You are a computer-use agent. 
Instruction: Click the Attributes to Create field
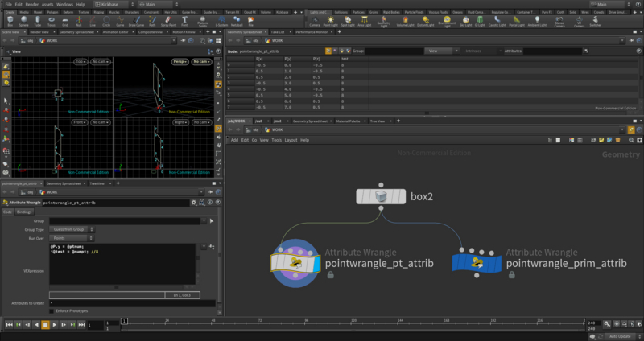coord(132,303)
